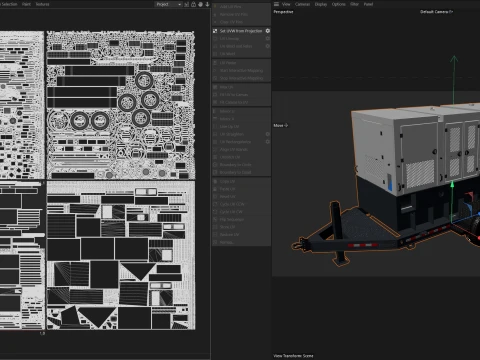The height and width of the screenshot is (360, 480).
Task: Click the Remove UV Pins icon
Action: (x=215, y=14)
